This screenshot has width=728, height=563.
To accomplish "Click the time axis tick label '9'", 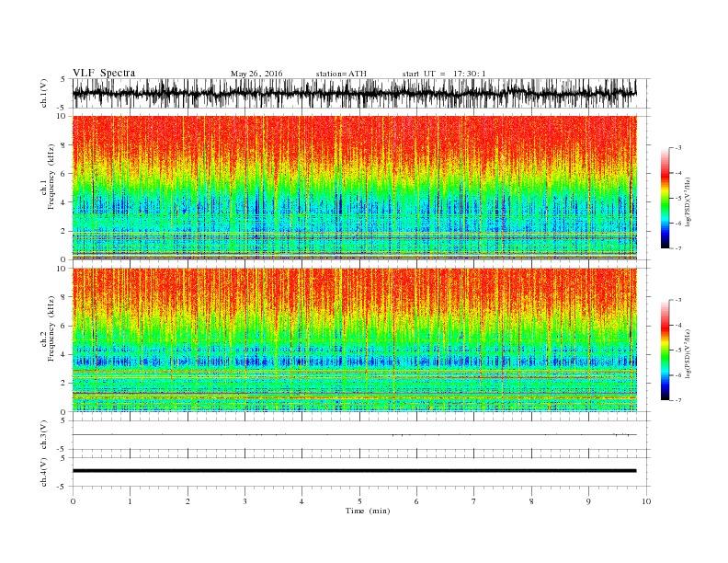I will click(588, 501).
